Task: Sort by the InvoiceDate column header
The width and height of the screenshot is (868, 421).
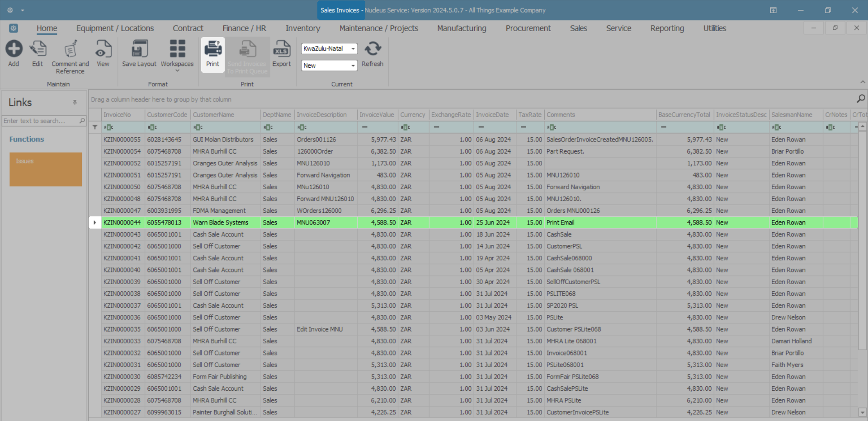Action: (495, 115)
